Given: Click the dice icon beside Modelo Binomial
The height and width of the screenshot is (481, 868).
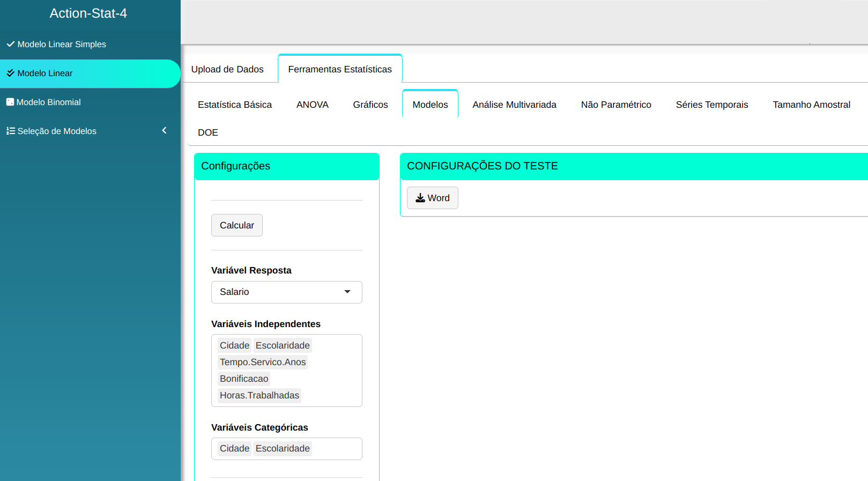Looking at the screenshot, I should [x=10, y=102].
